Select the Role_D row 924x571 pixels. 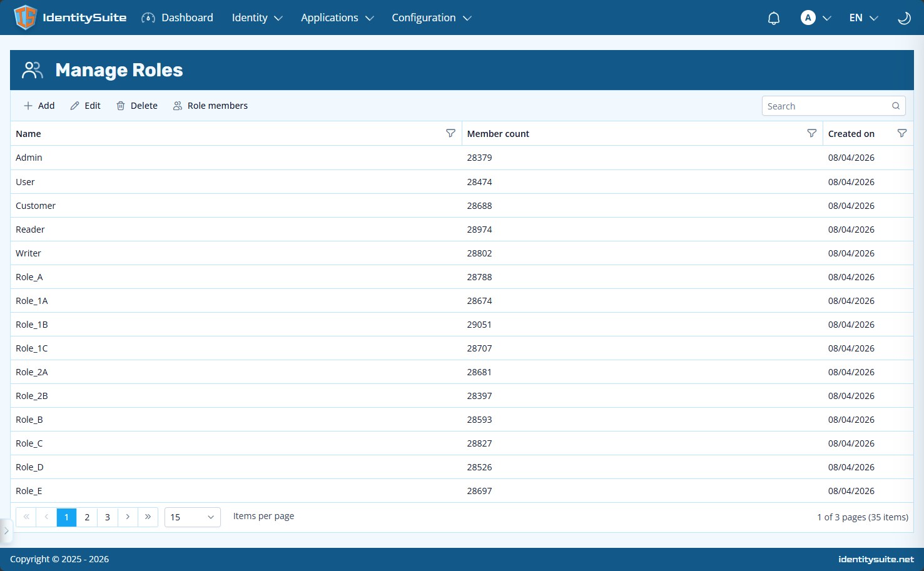point(462,467)
